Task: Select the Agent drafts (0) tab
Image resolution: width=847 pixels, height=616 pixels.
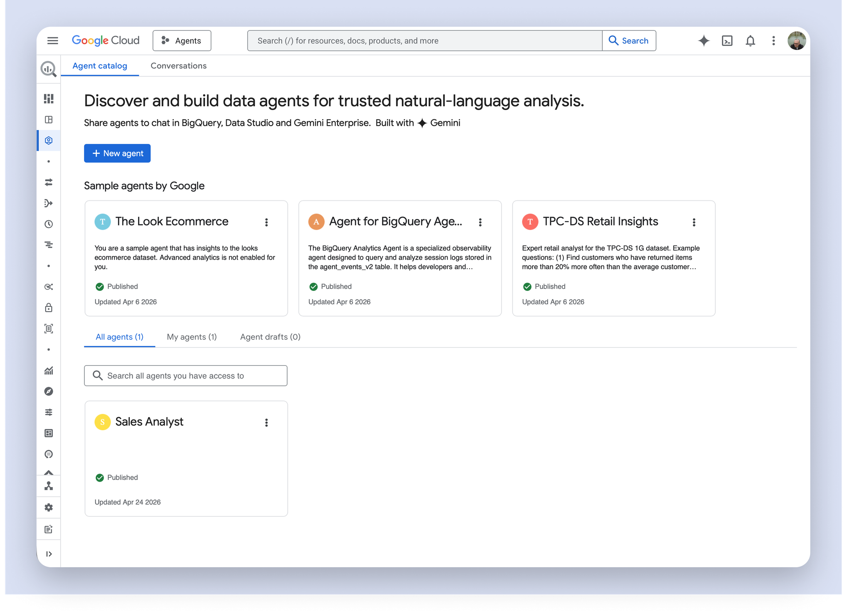Action: pos(270,337)
